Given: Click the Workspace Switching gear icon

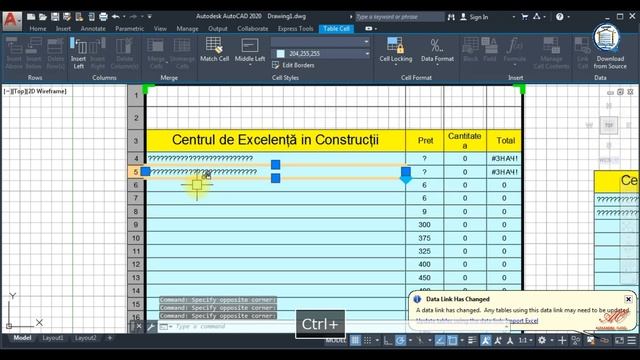Looking at the screenshot, I should tap(542, 340).
